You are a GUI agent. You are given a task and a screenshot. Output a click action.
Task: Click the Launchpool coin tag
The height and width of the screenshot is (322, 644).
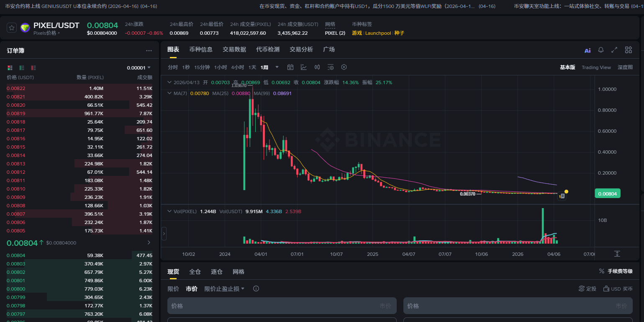378,33
